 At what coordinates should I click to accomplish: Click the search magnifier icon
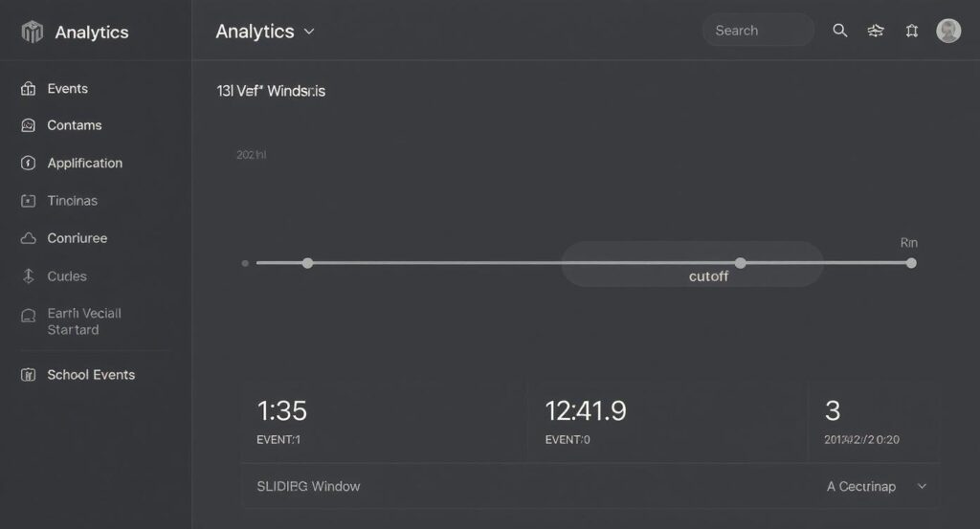(840, 31)
